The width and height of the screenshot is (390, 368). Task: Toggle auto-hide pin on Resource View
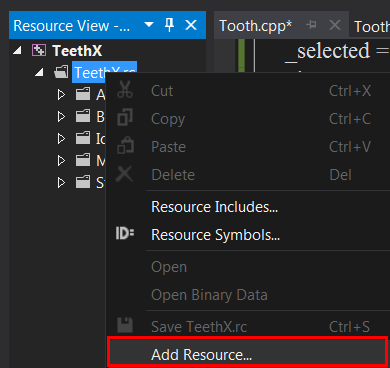[x=170, y=25]
